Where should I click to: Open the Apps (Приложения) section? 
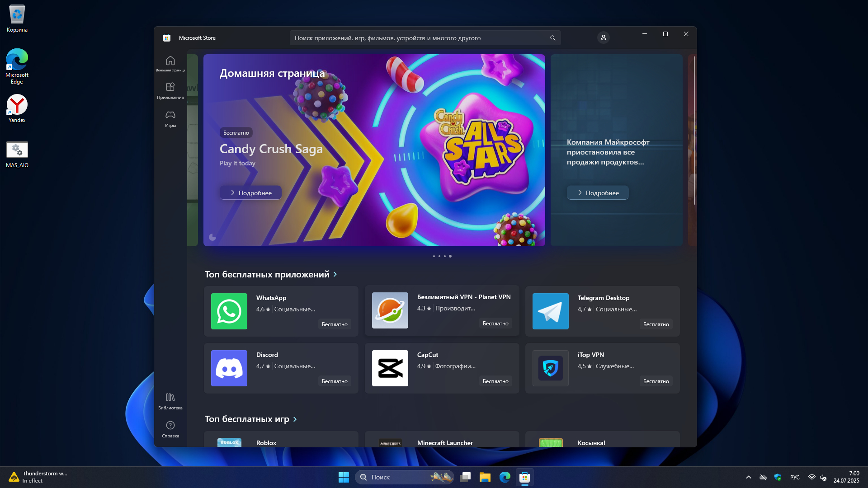(170, 90)
